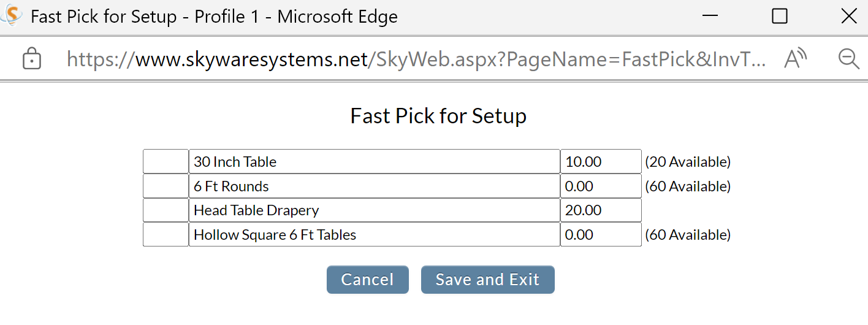This screenshot has width=868, height=325.
Task: Select the empty box beside Hollow Square 6 Ft Tables
Action: coord(166,234)
